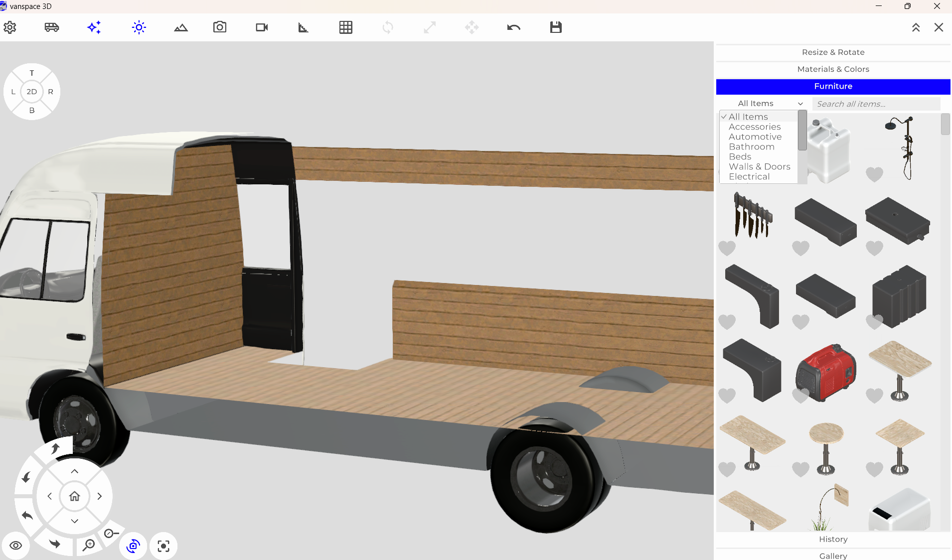Click the environment mountains icon
952x560 pixels.
[180, 27]
